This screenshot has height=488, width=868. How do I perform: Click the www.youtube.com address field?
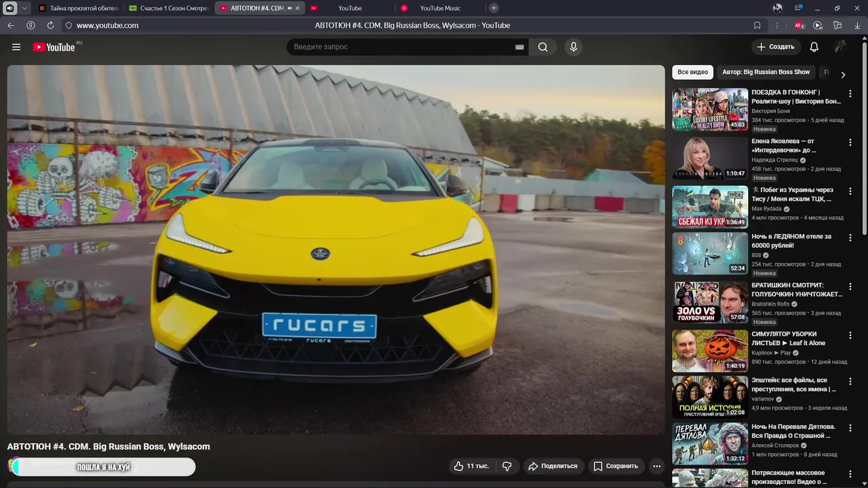coord(107,25)
